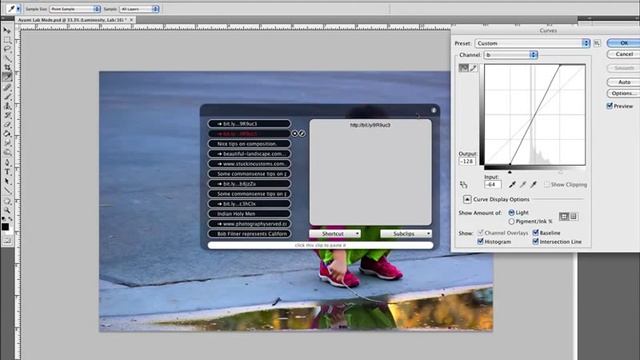
Task: Click the white paste clip bar
Action: tap(320, 245)
